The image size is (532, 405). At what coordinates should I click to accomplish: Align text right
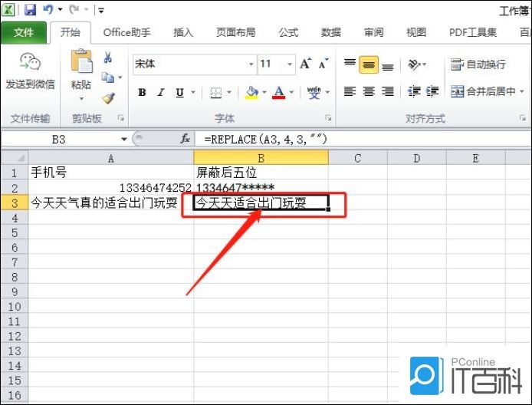coord(387,91)
